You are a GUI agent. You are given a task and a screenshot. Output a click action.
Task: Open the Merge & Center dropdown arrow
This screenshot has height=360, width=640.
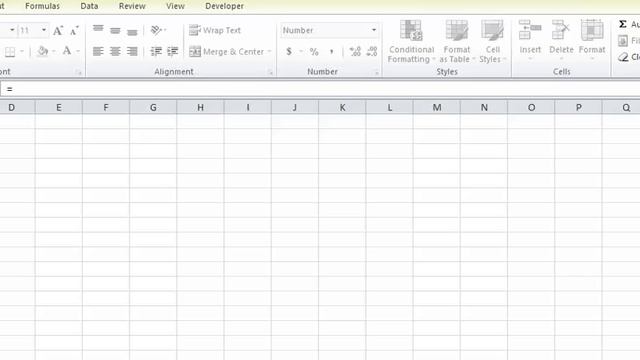pyautogui.click(x=269, y=52)
